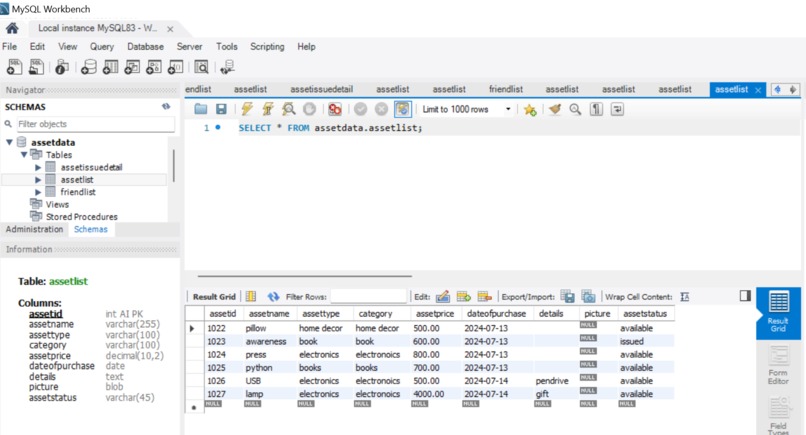Refresh schemas icon in Navigator
806x435 pixels.
point(166,106)
